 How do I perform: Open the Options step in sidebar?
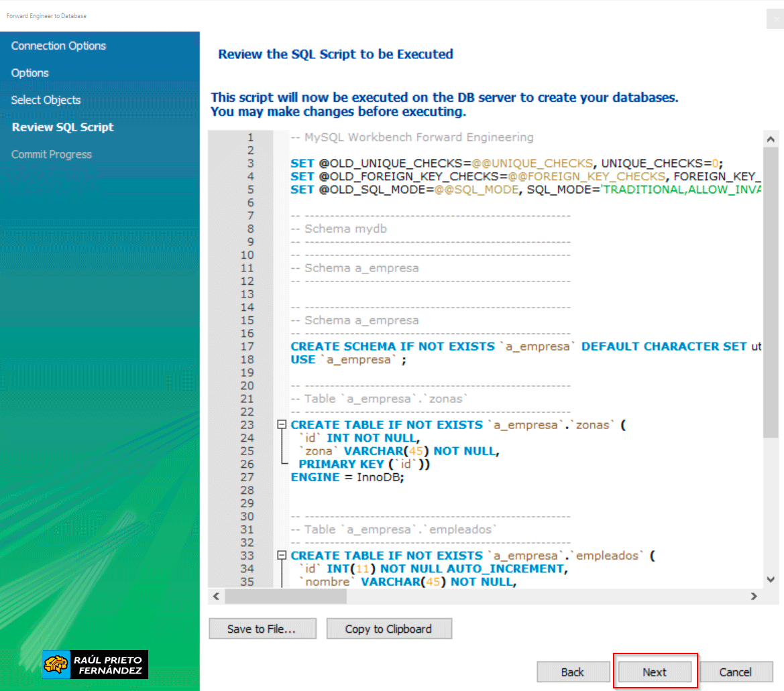point(30,73)
